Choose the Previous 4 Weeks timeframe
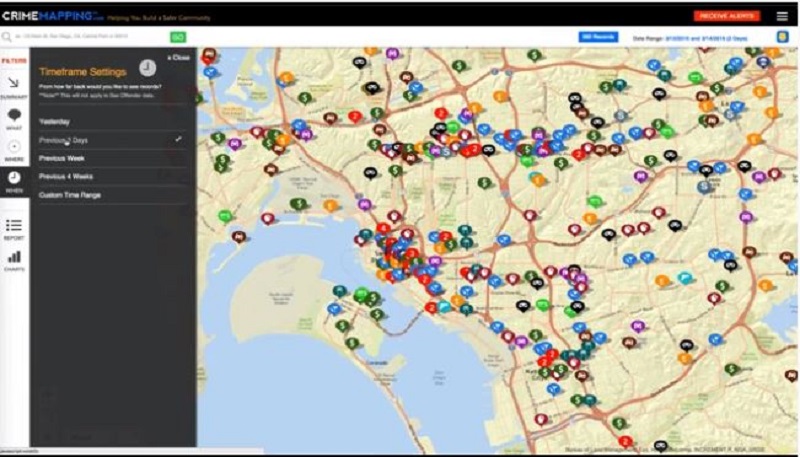800x457 pixels. (65, 176)
